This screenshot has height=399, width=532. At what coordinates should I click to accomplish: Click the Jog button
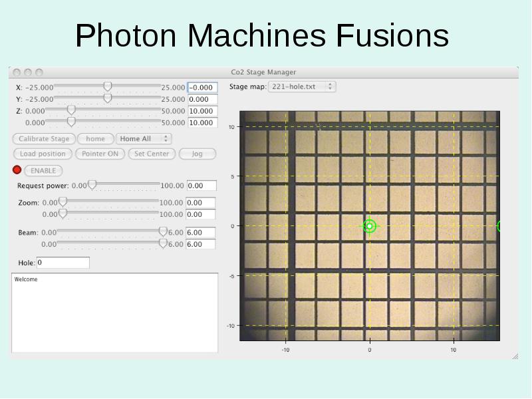point(197,154)
